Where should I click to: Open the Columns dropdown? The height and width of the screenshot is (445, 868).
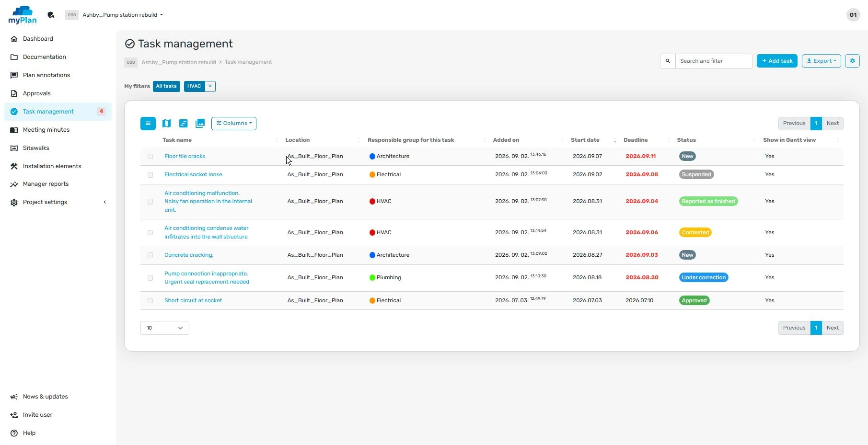tap(234, 124)
